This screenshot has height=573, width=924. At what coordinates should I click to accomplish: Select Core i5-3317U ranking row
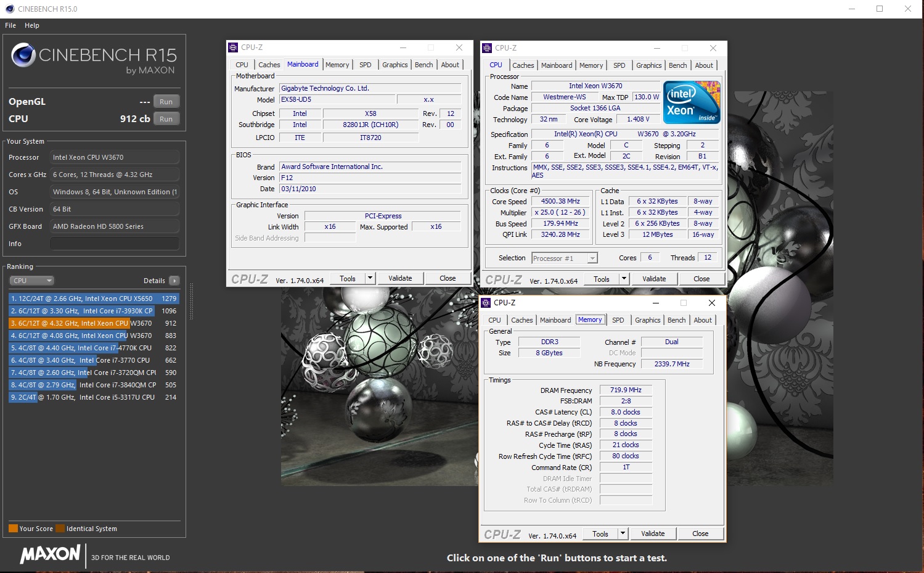tap(94, 397)
